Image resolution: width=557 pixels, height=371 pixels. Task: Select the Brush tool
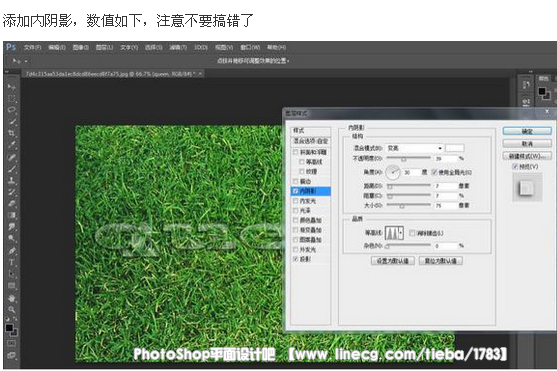point(11,168)
